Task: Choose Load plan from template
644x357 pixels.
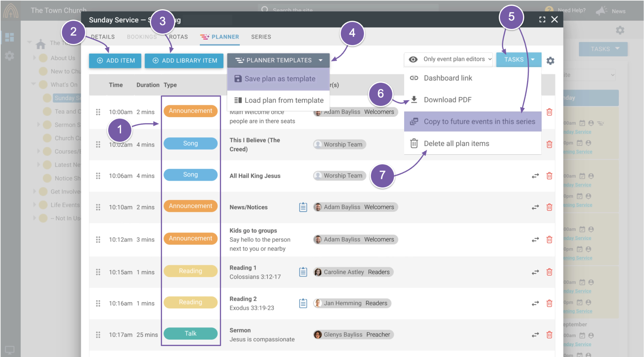Action: click(278, 100)
